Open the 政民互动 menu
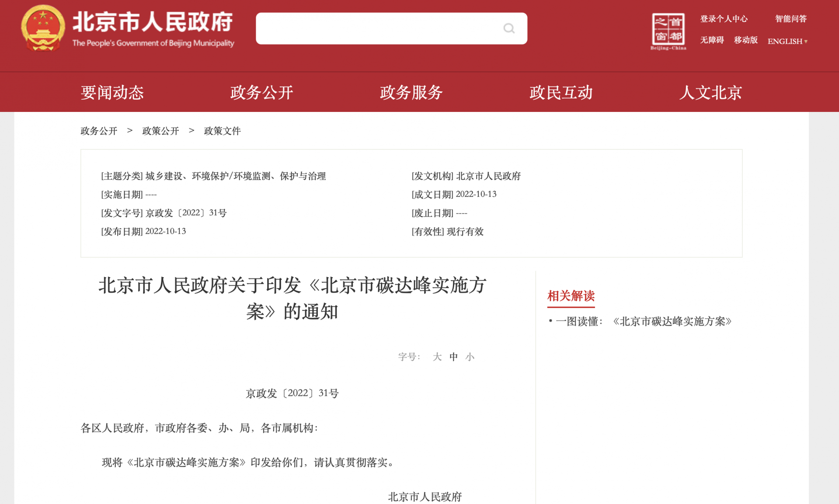Image resolution: width=839 pixels, height=504 pixels. [561, 92]
